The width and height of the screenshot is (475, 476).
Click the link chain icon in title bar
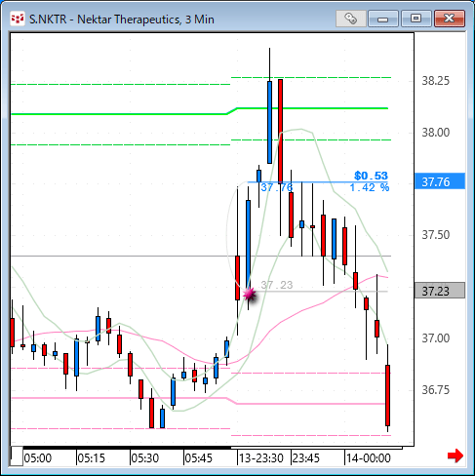click(350, 19)
